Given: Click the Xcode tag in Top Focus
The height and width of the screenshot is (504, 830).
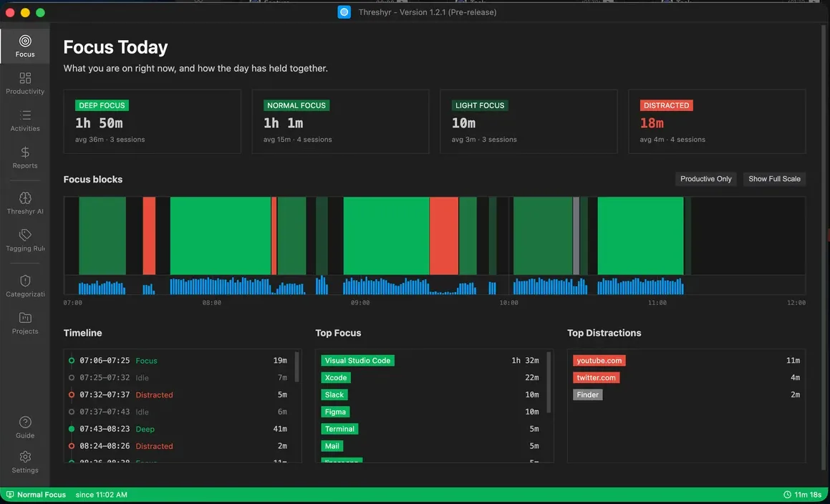Looking at the screenshot, I should click(x=336, y=377).
